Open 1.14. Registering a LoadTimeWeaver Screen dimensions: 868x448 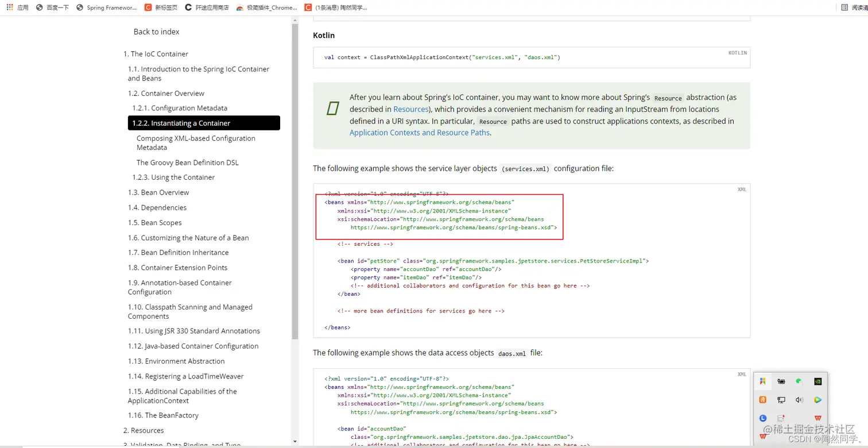click(x=185, y=376)
